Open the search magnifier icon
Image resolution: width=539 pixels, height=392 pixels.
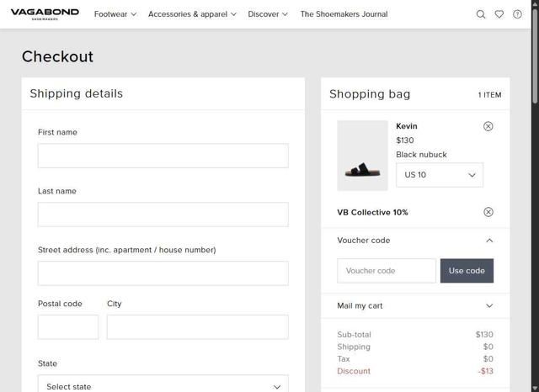point(481,14)
